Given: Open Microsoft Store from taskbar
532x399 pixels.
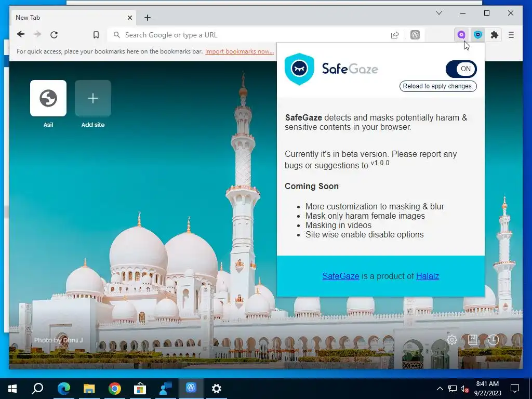Looking at the screenshot, I should pyautogui.click(x=140, y=389).
